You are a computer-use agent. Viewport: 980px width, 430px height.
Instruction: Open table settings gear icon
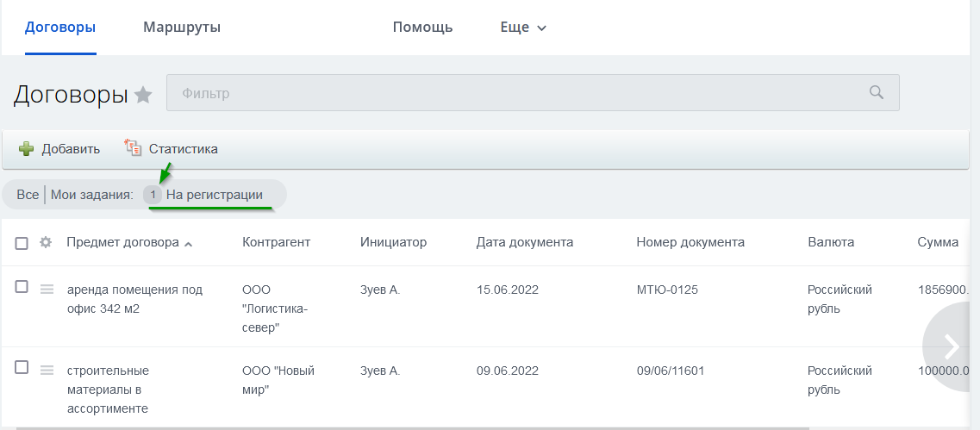[47, 243]
